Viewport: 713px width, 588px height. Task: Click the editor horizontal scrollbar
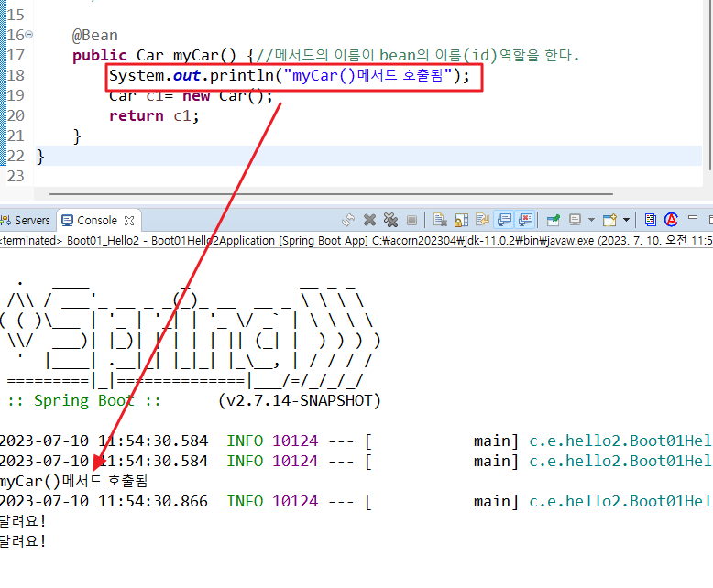pos(331,194)
